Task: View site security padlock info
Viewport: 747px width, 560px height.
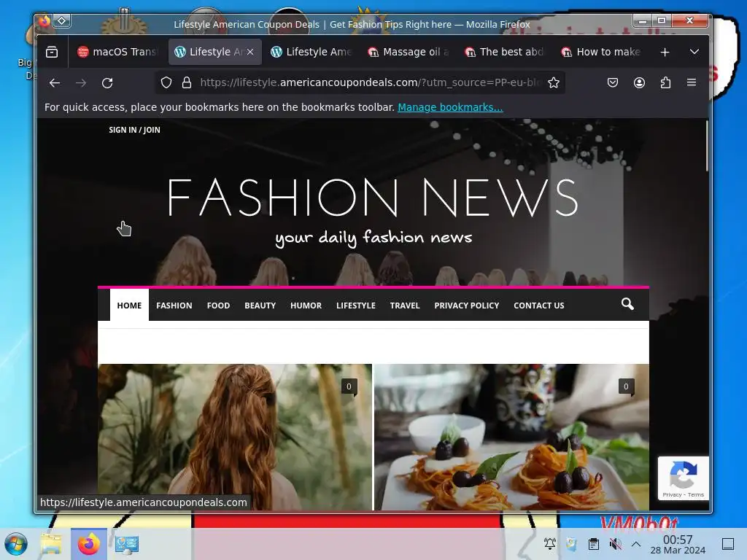Action: point(187,83)
